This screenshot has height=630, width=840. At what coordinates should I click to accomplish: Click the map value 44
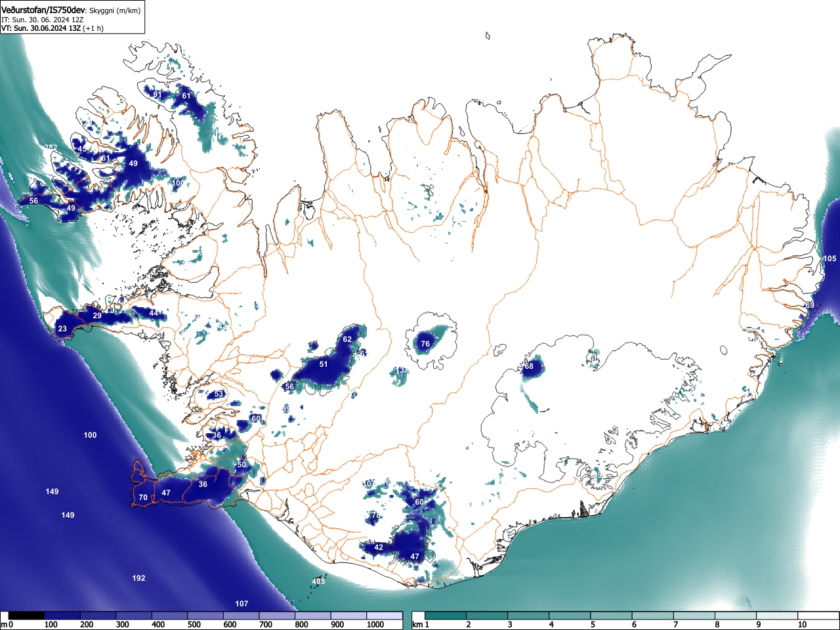tap(154, 313)
